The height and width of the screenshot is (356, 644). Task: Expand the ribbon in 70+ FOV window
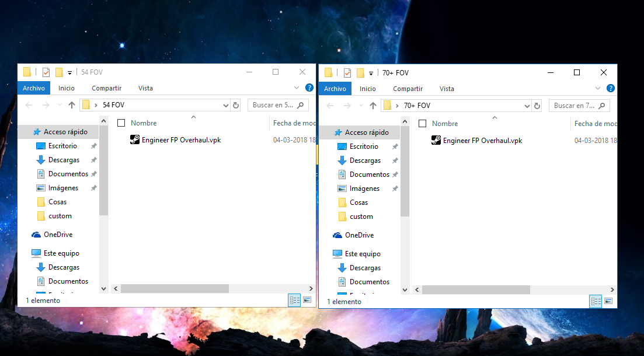pos(598,88)
